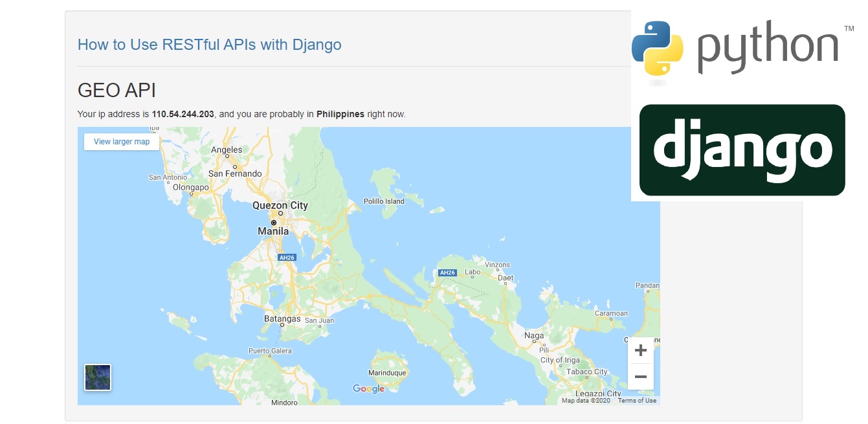Viewport: 868px width, 424px height.
Task: Click the Batangas city label
Action: pyautogui.click(x=284, y=318)
